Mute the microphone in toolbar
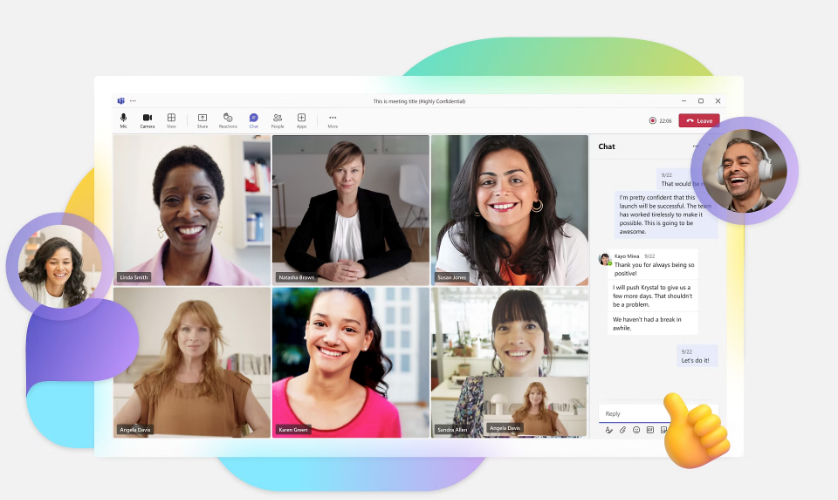The height and width of the screenshot is (500, 838). tap(123, 119)
